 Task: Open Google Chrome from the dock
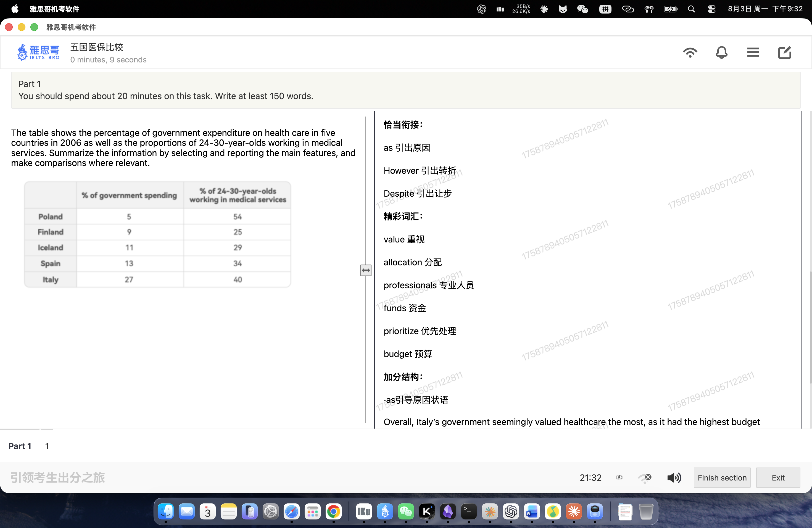point(334,511)
